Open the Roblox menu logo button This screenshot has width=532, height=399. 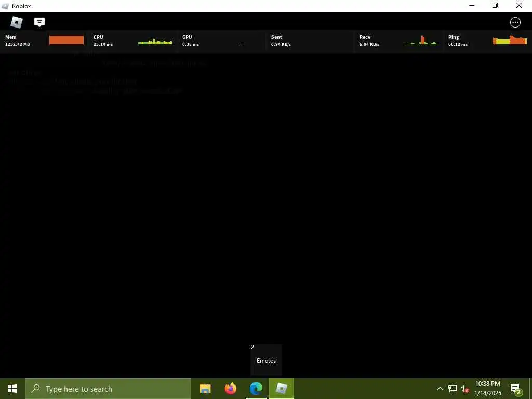coord(16,22)
